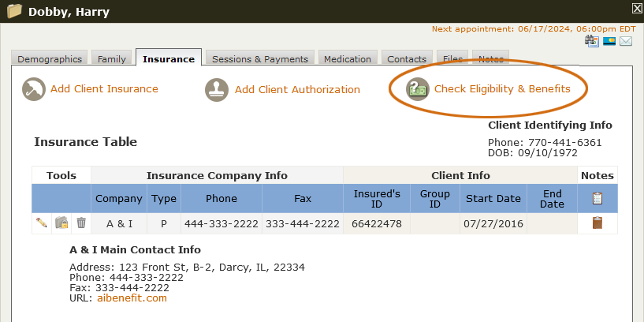Switch to the Contacts tab

[x=407, y=59]
